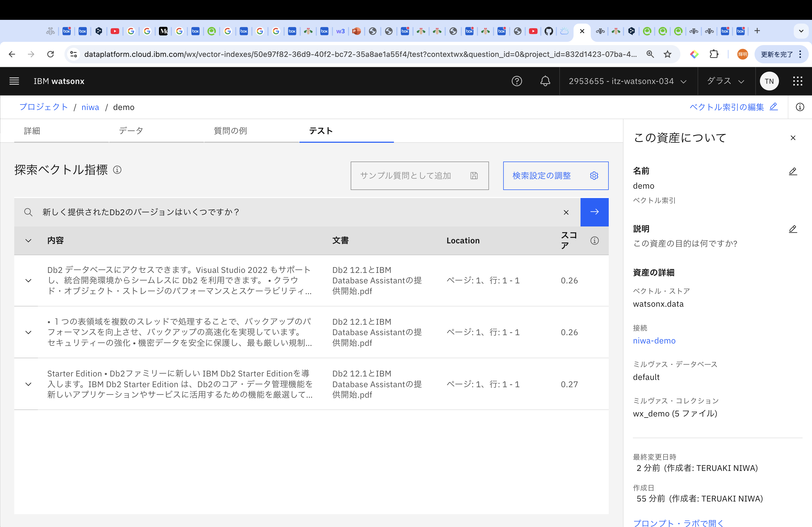Open the itz-watsonx-034 account dropdown

628,81
